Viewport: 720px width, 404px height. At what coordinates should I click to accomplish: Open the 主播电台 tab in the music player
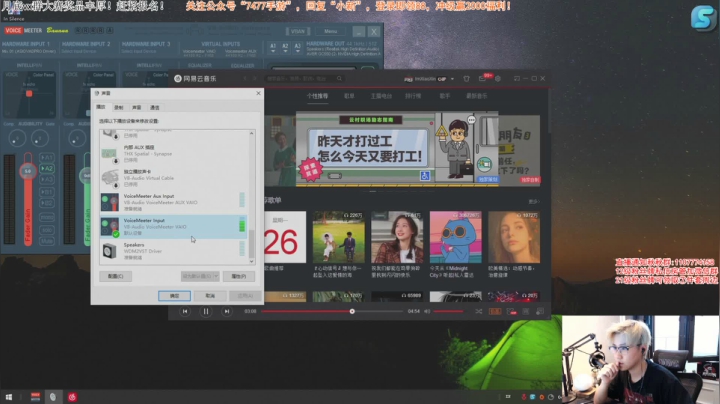[381, 96]
